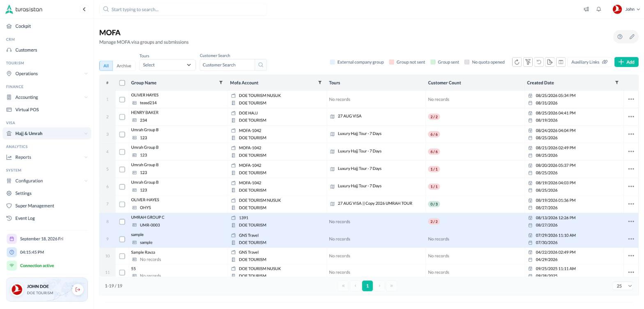This screenshot has width=644, height=309.
Task: Tick the OLIVER-HAYES OHYS row checkbox
Action: pyautogui.click(x=122, y=204)
